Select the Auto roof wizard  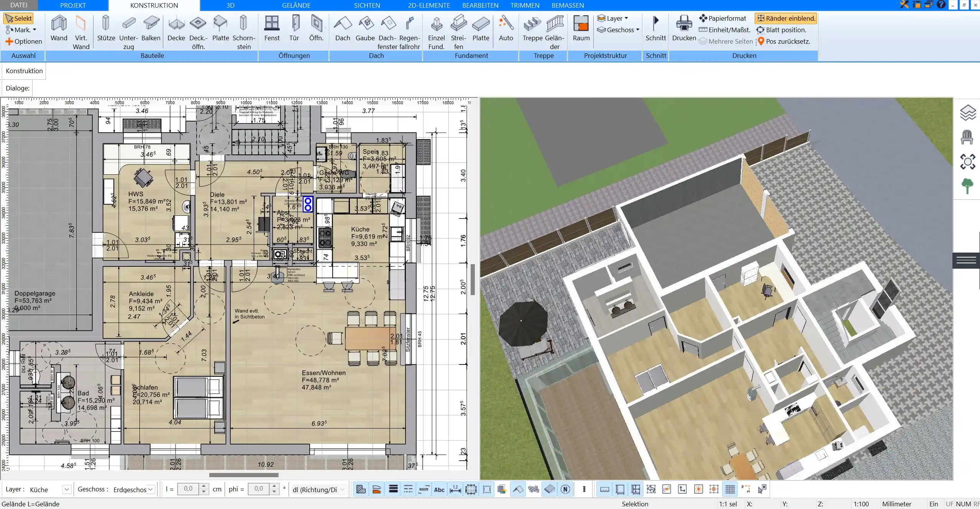pos(506,28)
